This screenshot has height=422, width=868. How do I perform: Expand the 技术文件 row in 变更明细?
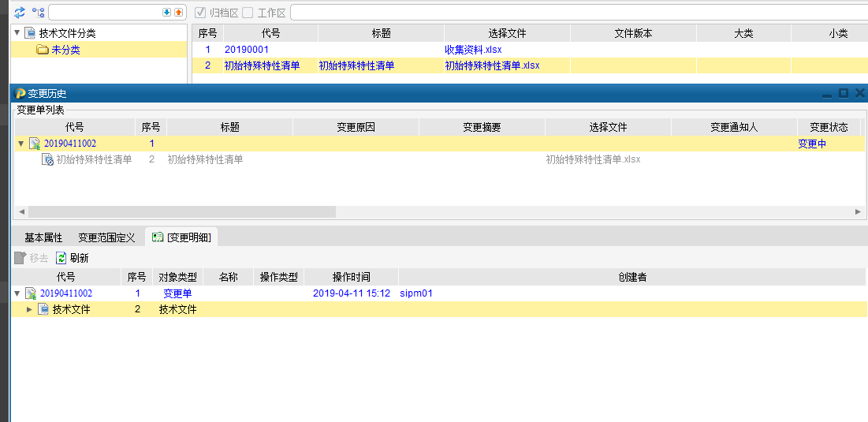(30, 309)
